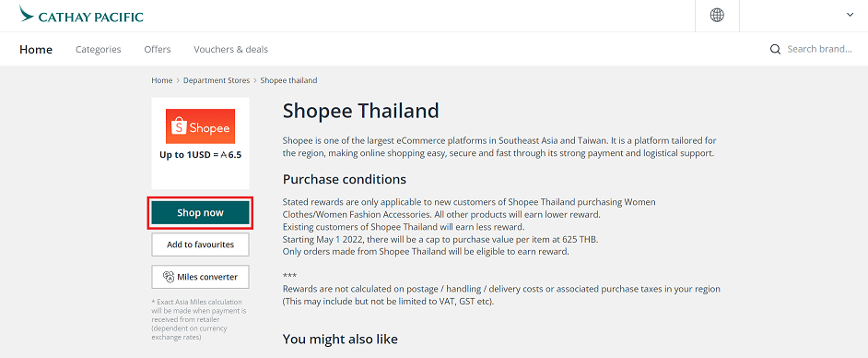Click the Shopee Thailand heading
This screenshot has height=358, width=868.
point(361,111)
